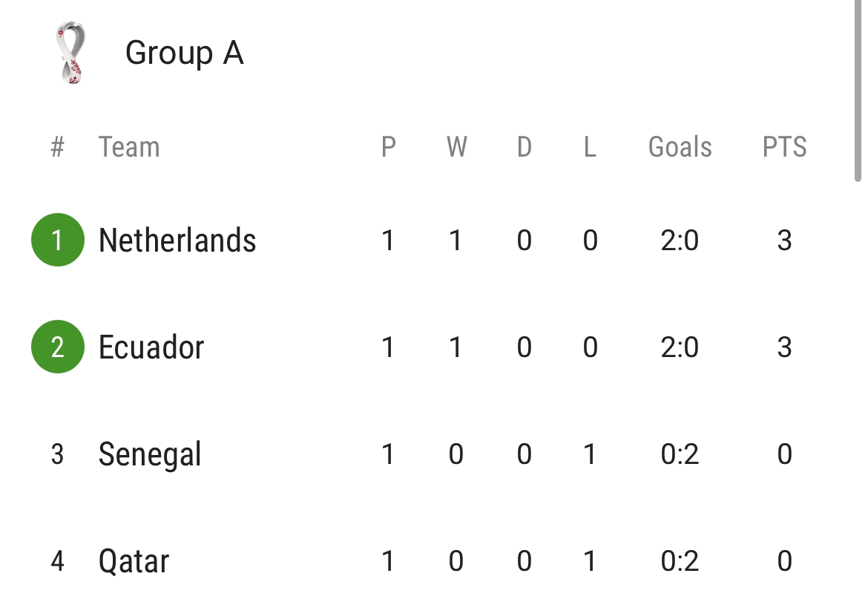
Task: Click Senegal's rank number 3
Action: click(57, 454)
